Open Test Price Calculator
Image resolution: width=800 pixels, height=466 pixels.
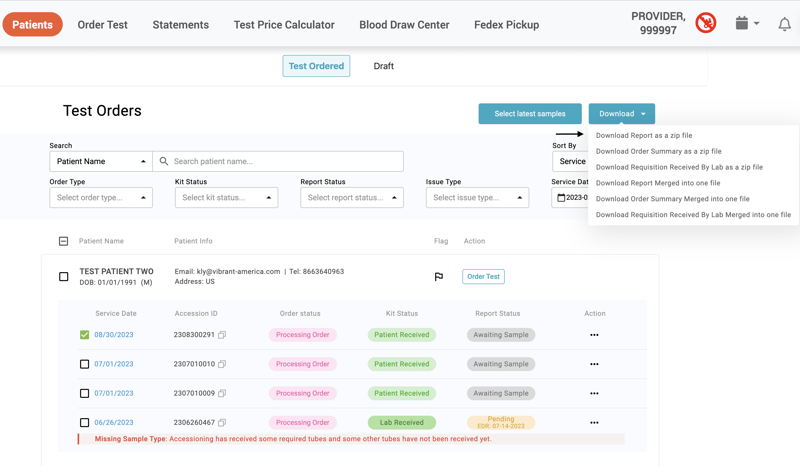tap(284, 24)
